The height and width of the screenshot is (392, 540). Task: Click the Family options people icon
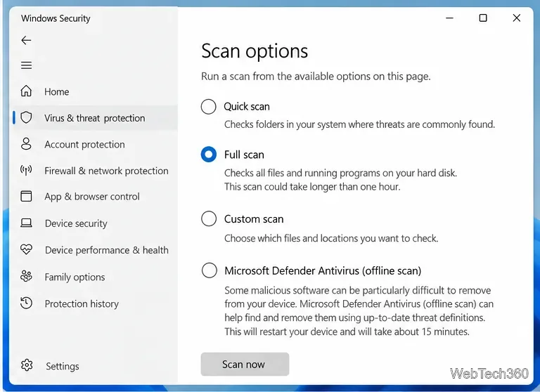(26, 276)
